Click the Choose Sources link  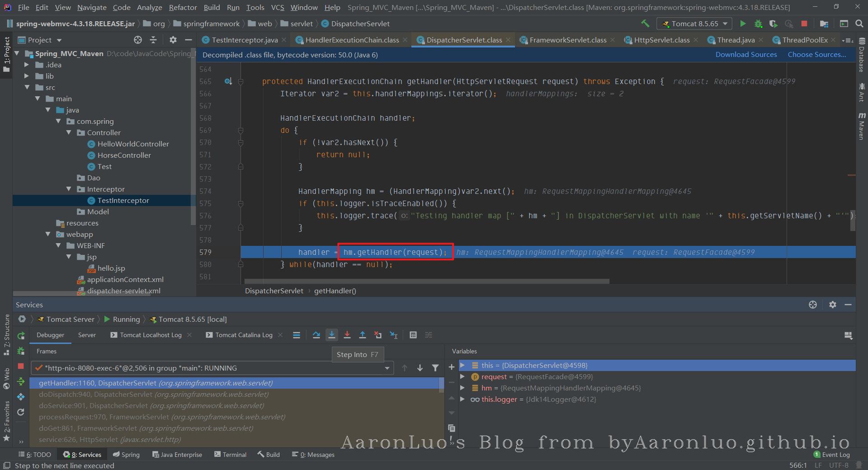click(x=817, y=55)
